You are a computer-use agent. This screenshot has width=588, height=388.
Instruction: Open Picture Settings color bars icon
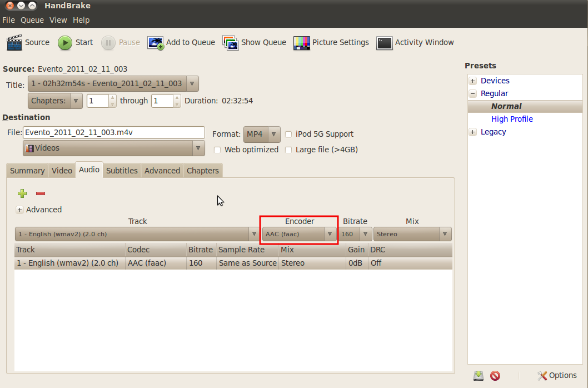[301, 43]
